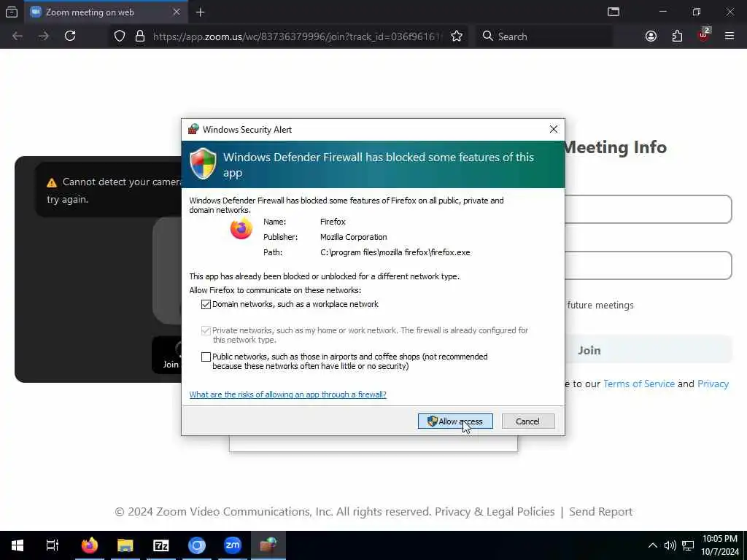Screen dimensions: 747x560
Task: Open the Privacy link beside Terms
Action: pyautogui.click(x=713, y=384)
